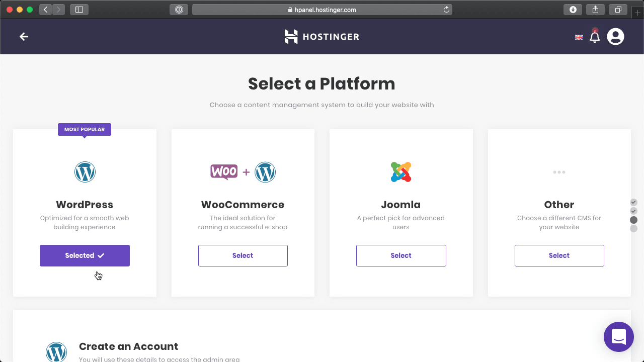Click the WooCommerce card title
The image size is (644, 362).
(x=243, y=205)
